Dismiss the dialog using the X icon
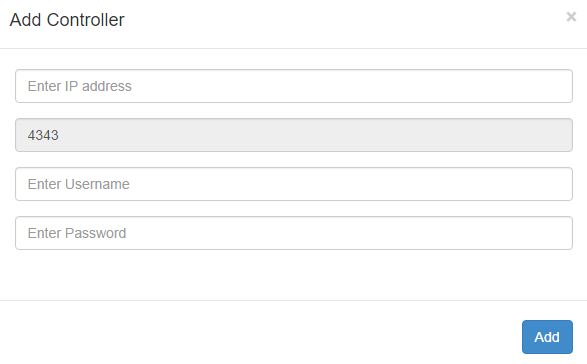This screenshot has width=587, height=364. 571,16
